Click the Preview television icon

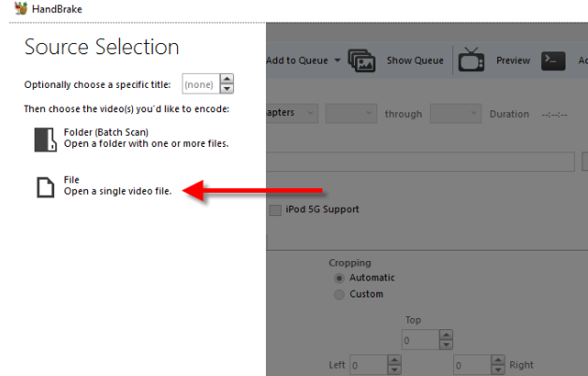point(470,61)
